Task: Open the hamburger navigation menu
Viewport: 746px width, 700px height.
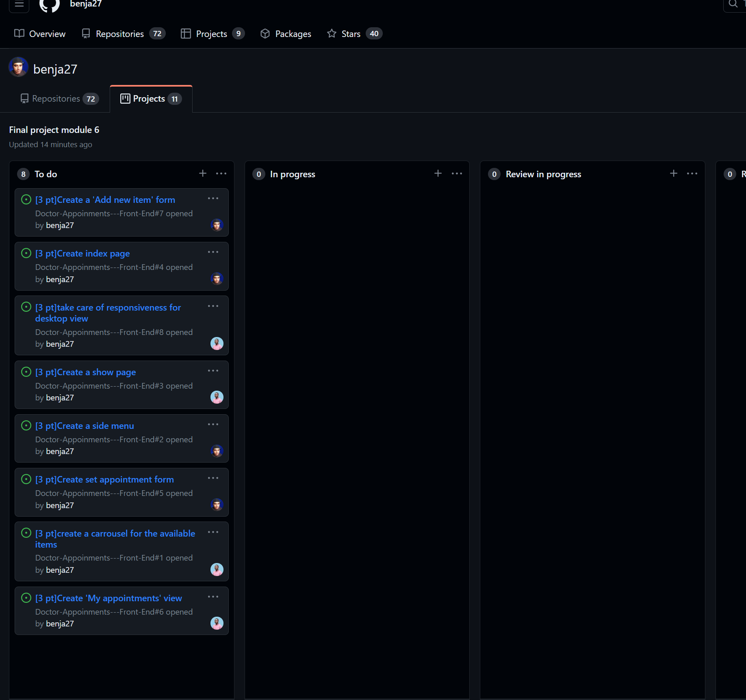Action: click(x=19, y=6)
